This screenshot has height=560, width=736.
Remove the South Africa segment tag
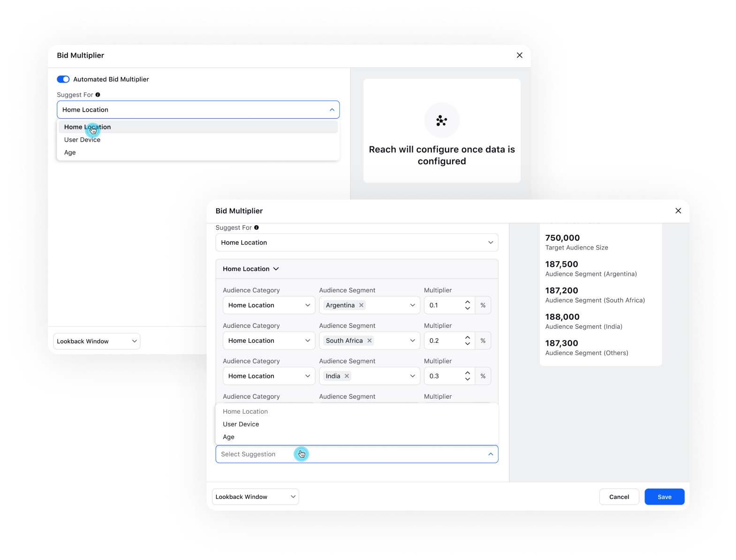click(369, 341)
